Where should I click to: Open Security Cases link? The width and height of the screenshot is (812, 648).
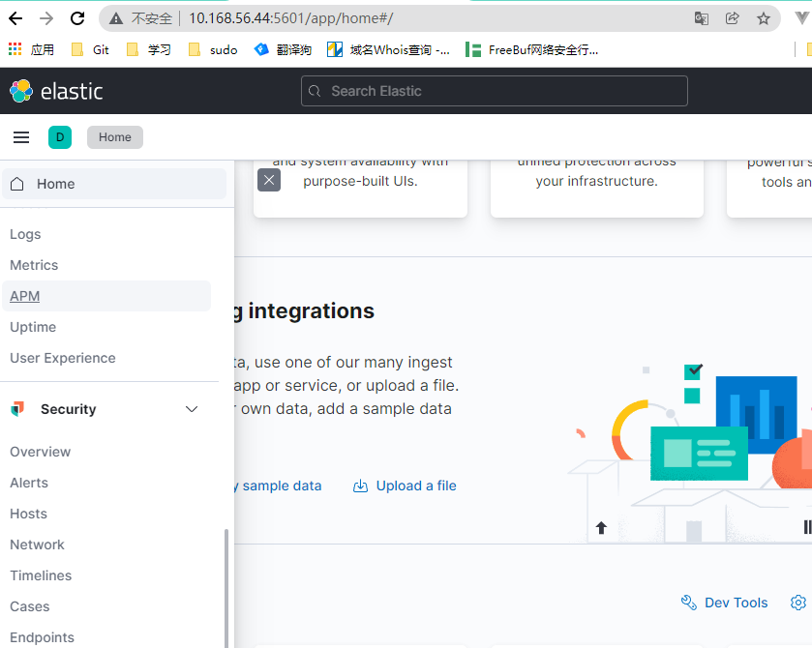click(x=30, y=606)
